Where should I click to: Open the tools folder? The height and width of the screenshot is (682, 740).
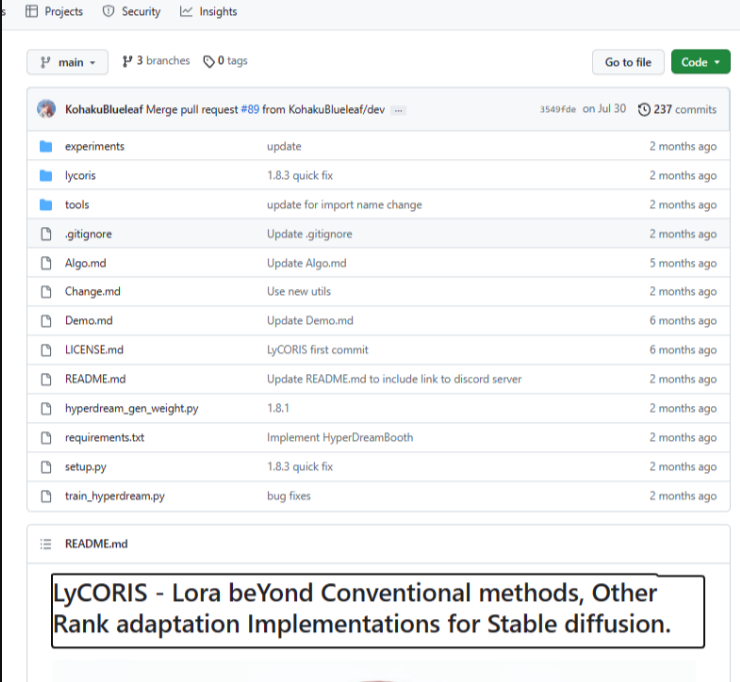point(77,205)
